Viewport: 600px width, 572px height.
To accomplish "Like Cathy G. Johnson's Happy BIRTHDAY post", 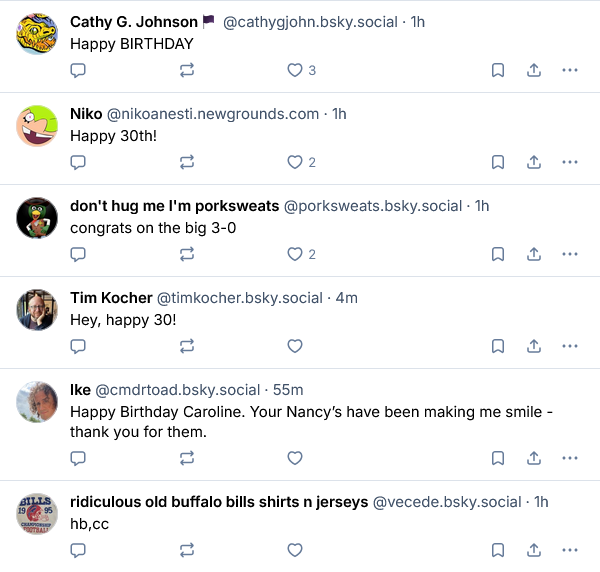I will pyautogui.click(x=295, y=70).
